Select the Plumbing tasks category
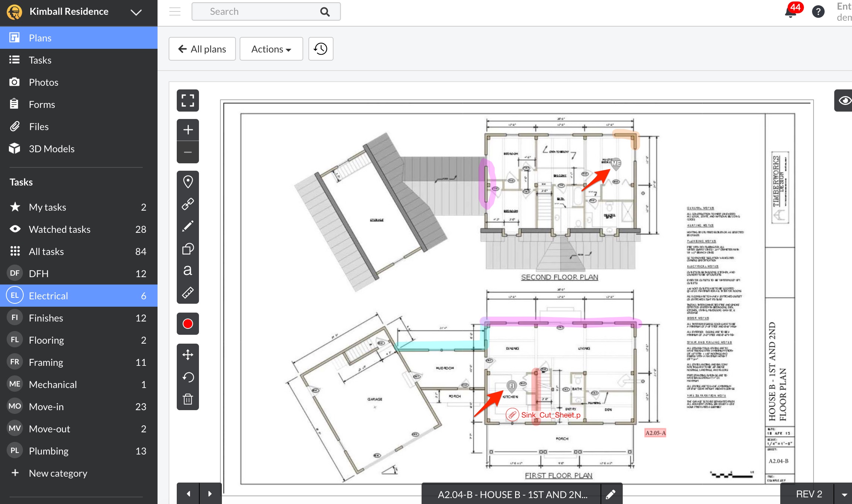This screenshot has width=852, height=504. click(48, 451)
